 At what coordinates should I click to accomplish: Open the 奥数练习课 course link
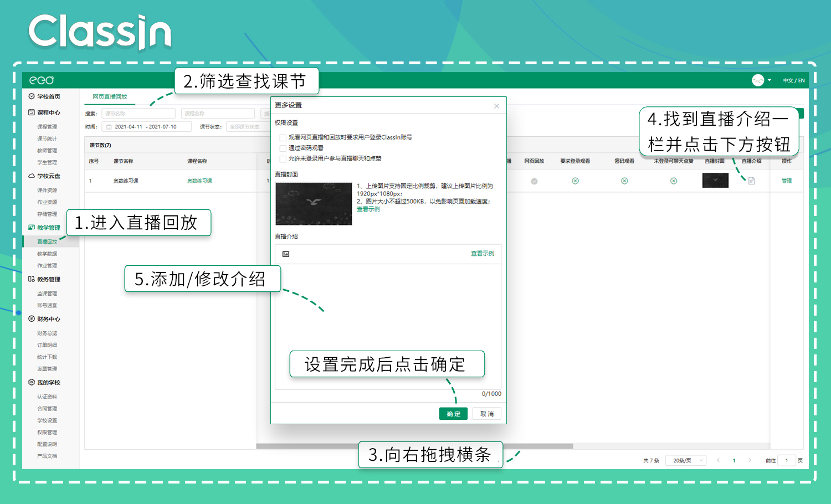tap(199, 181)
